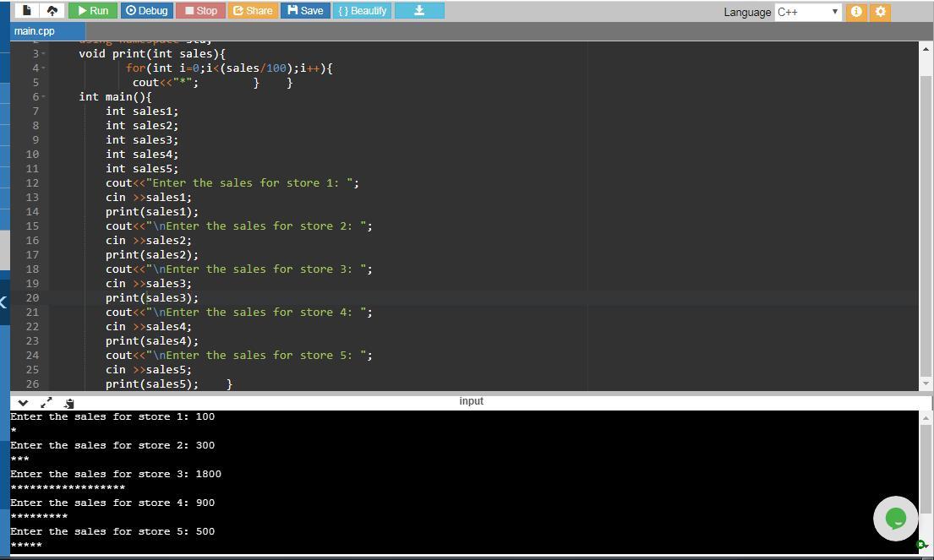This screenshot has width=934, height=560.
Task: Stop the running program
Action: [x=201, y=11]
